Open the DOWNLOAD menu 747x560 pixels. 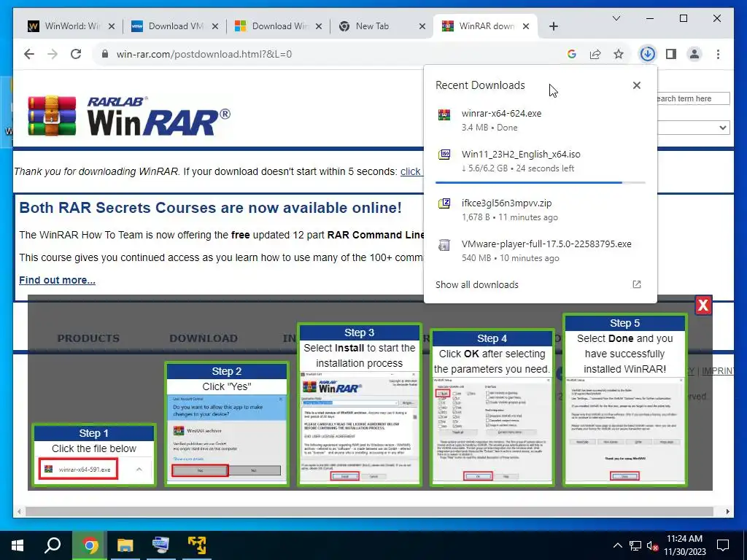pyautogui.click(x=204, y=338)
